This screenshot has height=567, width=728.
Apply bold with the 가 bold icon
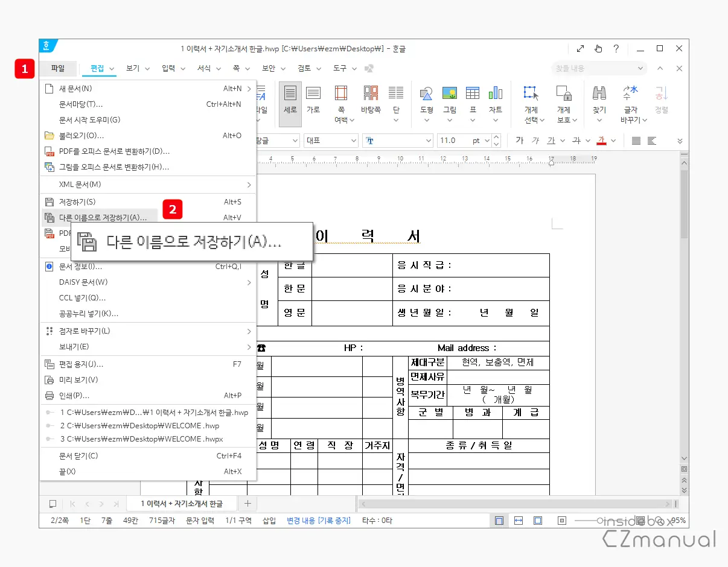click(x=520, y=141)
